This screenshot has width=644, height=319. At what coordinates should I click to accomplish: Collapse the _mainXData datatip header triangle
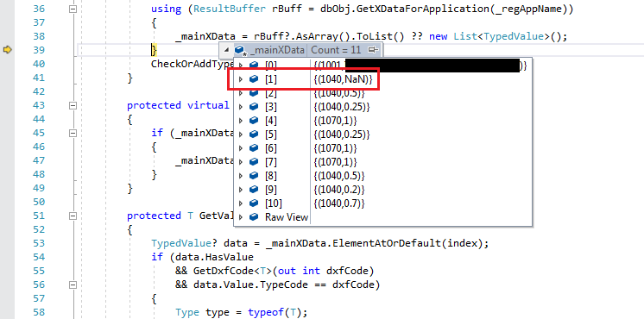point(226,50)
